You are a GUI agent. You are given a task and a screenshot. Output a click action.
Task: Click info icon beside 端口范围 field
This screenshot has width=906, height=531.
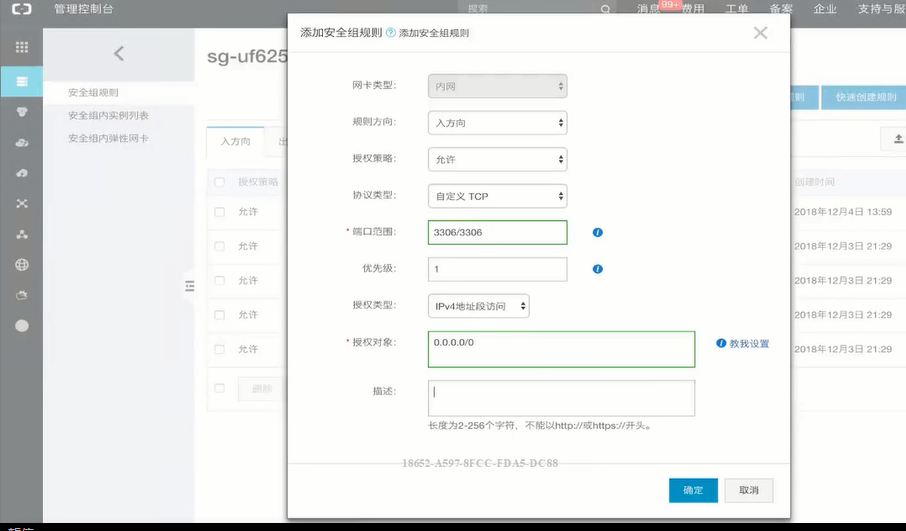click(597, 232)
